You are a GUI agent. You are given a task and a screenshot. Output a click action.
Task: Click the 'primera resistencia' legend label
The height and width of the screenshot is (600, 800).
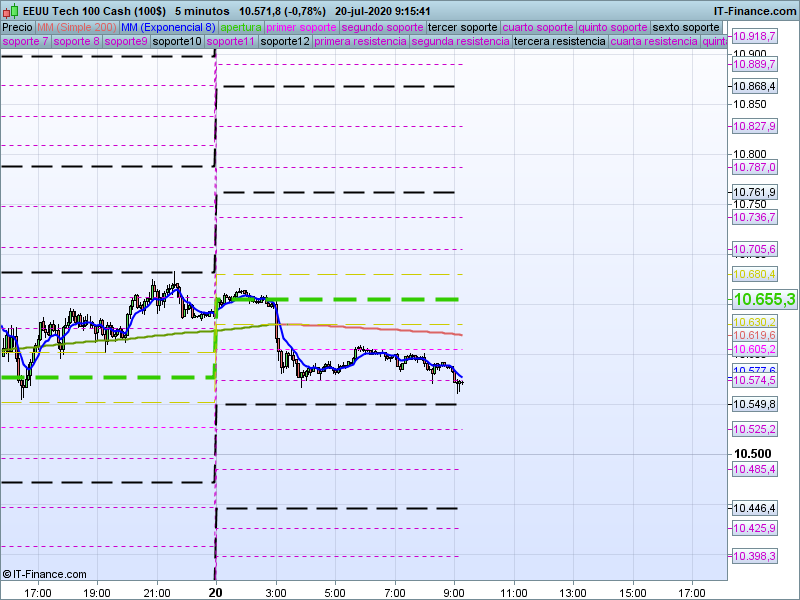[x=360, y=42]
